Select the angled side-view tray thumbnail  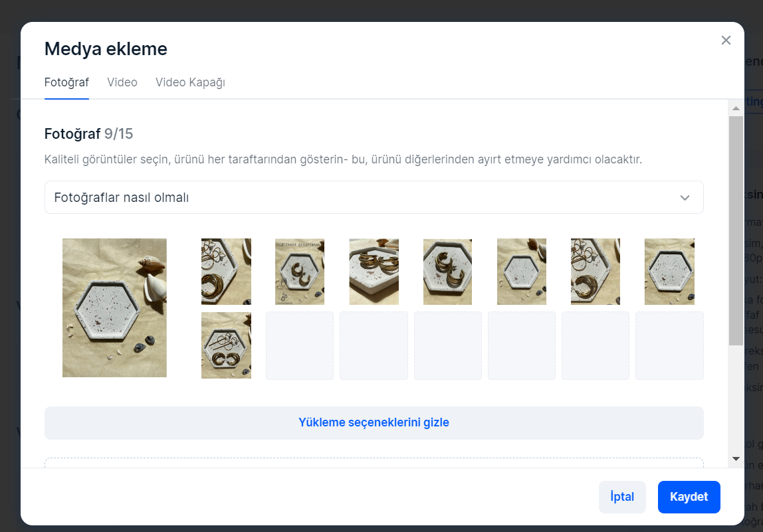(x=374, y=272)
